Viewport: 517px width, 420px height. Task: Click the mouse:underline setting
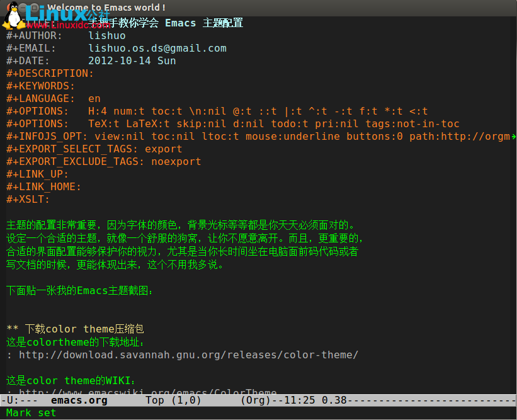click(x=292, y=136)
